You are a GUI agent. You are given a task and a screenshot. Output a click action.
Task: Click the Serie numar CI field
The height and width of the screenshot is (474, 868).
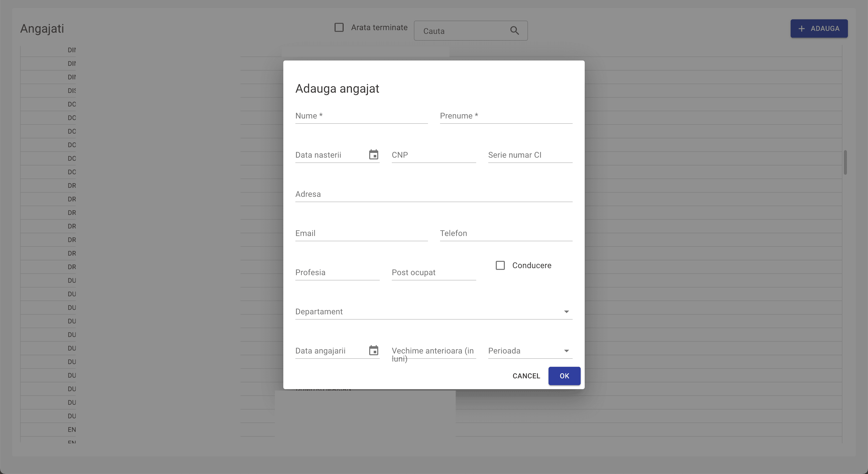click(530, 155)
